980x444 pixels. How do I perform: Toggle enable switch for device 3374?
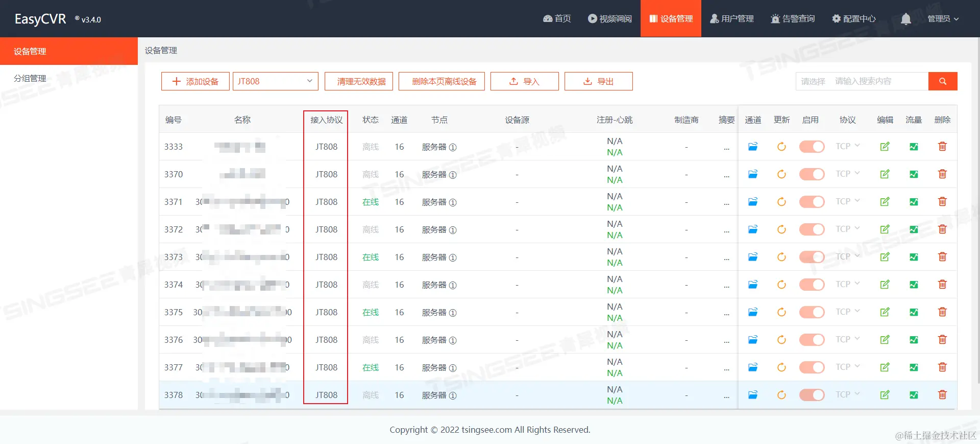tap(812, 285)
